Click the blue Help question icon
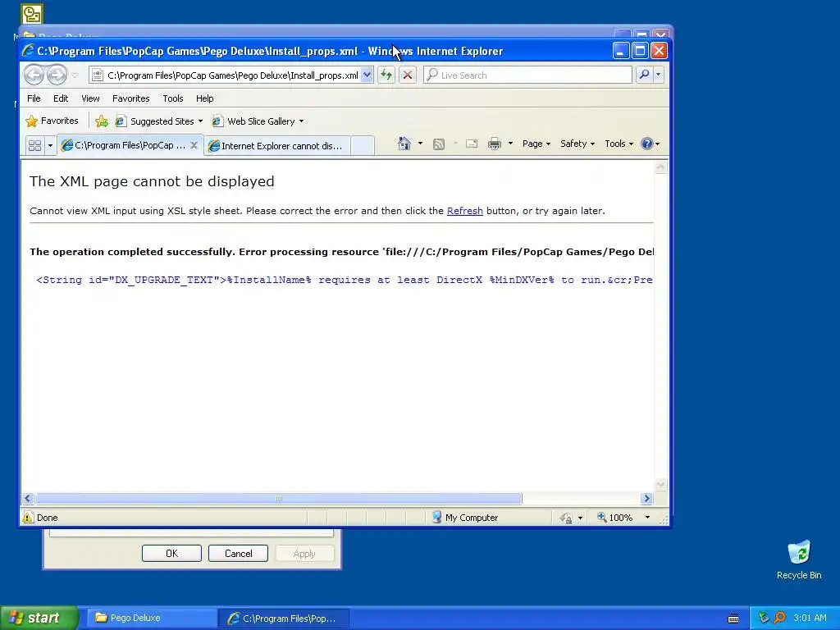840x630 pixels. [647, 144]
